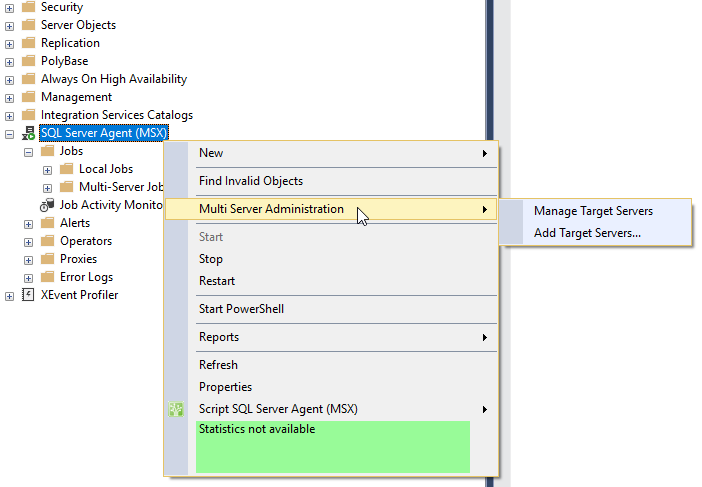Click the SQL Server Agent (MSX) icon

29,133
